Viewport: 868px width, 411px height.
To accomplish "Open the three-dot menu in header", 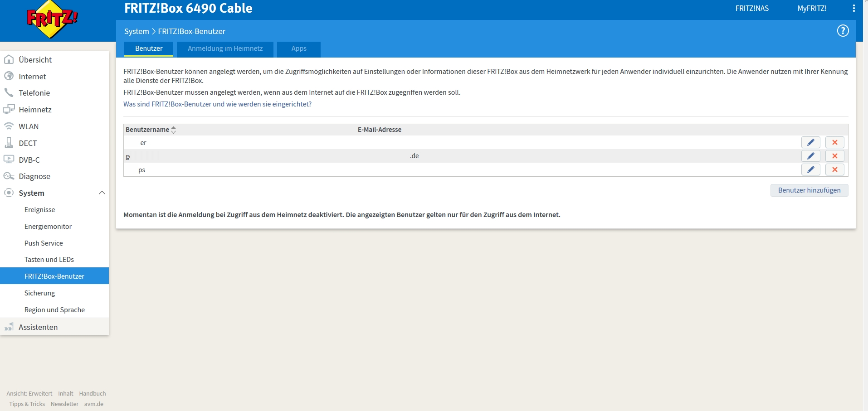I will [853, 8].
